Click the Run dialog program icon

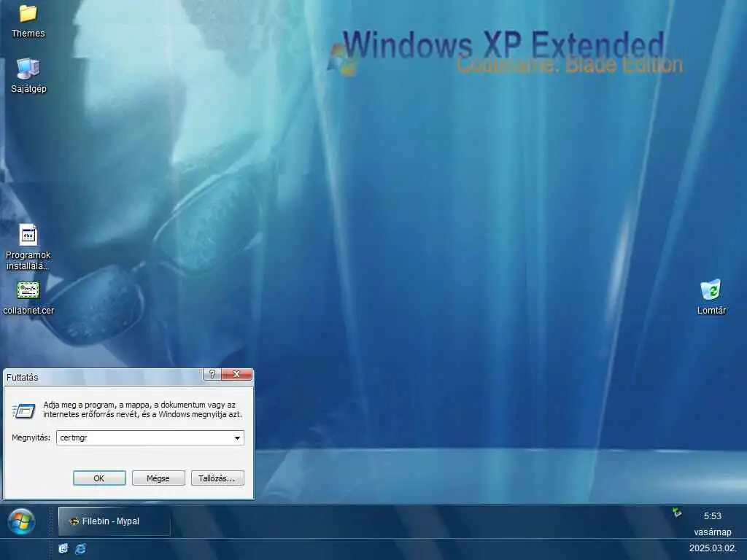(24, 410)
